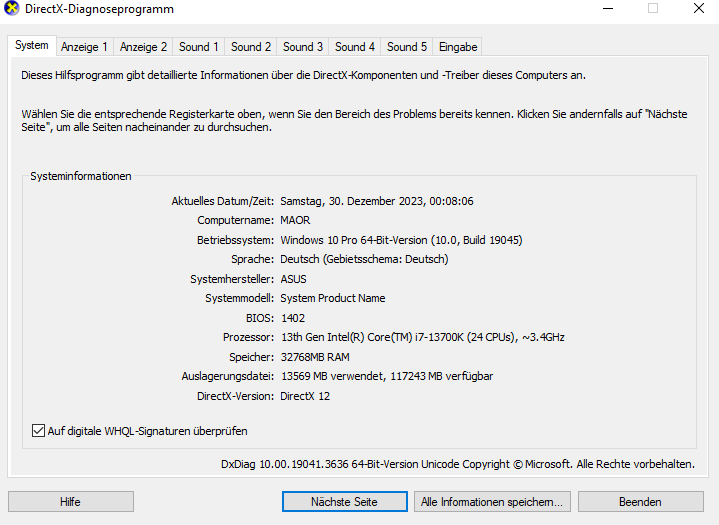Viewport: 719px width, 525px height.
Task: Click the 13569 MB verwendet pagefile value
Action: pos(387,376)
